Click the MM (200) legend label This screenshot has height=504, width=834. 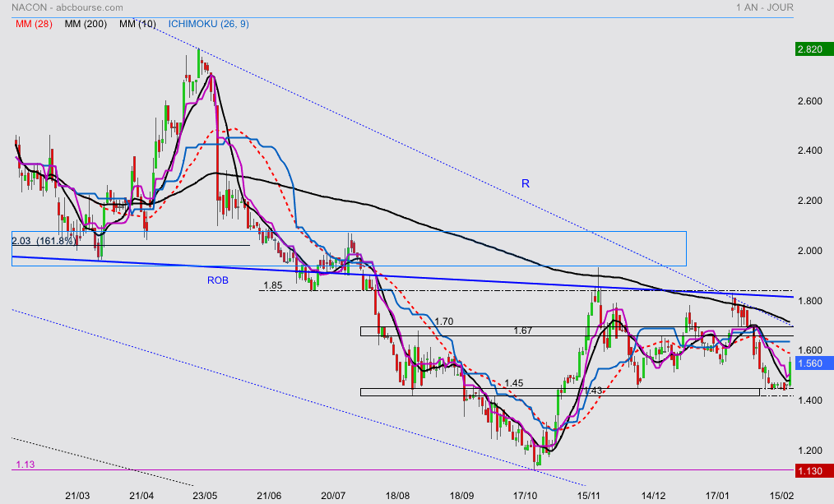[x=86, y=24]
